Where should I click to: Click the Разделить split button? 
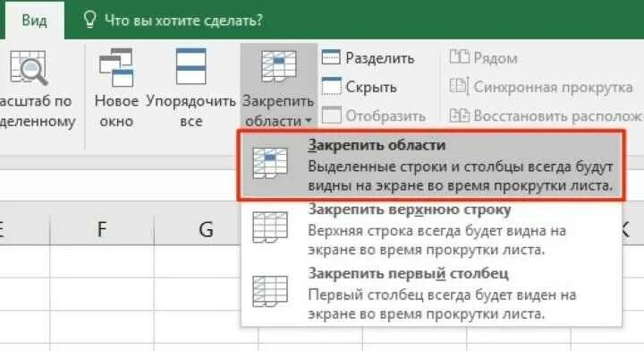(368, 58)
